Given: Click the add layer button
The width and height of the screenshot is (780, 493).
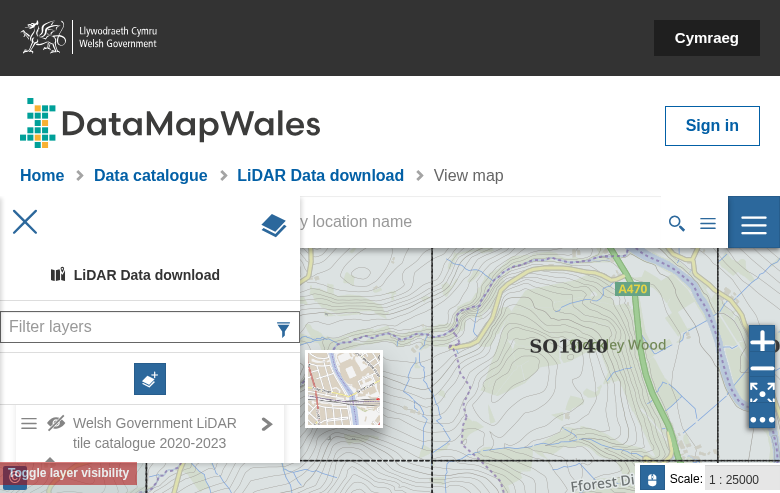Looking at the screenshot, I should point(150,379).
